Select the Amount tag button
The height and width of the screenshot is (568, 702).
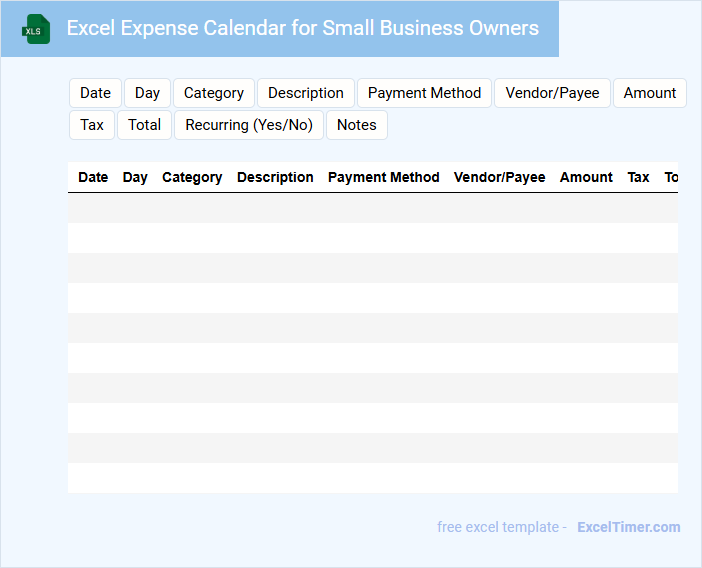point(649,93)
